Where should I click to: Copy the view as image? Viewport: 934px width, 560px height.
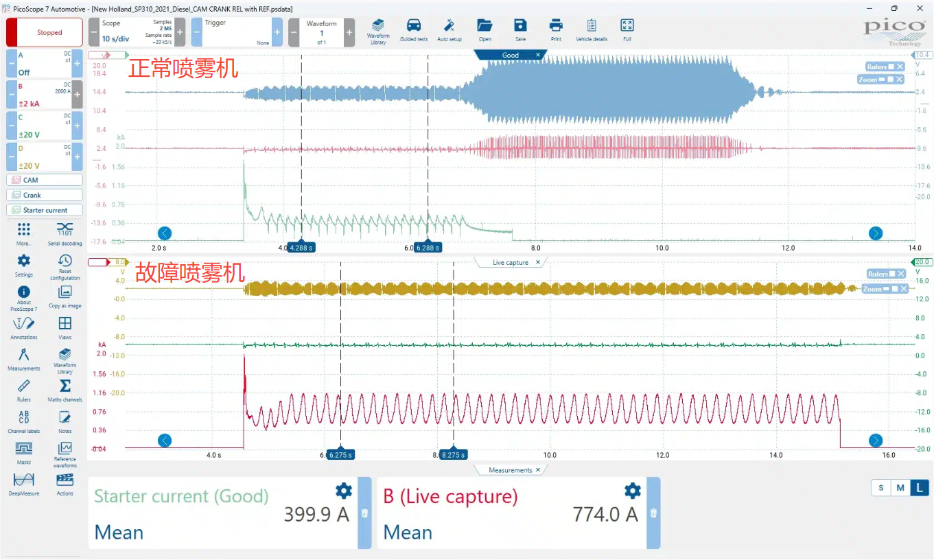point(65,296)
